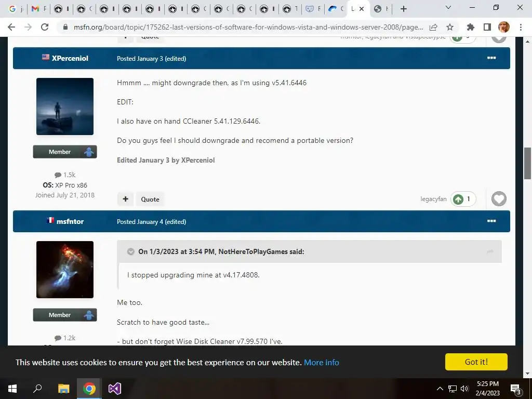Open post options menu for XPerceniol's post
532x399 pixels.
(491, 58)
